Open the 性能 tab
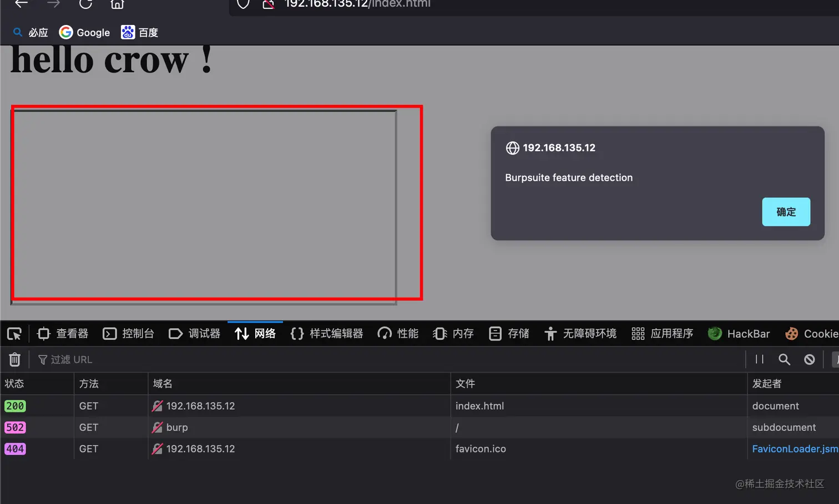 coord(398,334)
